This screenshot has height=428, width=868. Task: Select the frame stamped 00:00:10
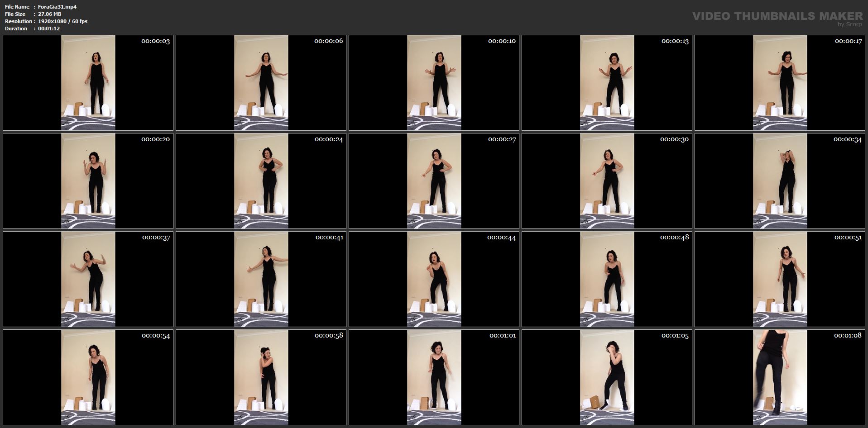[x=434, y=83]
